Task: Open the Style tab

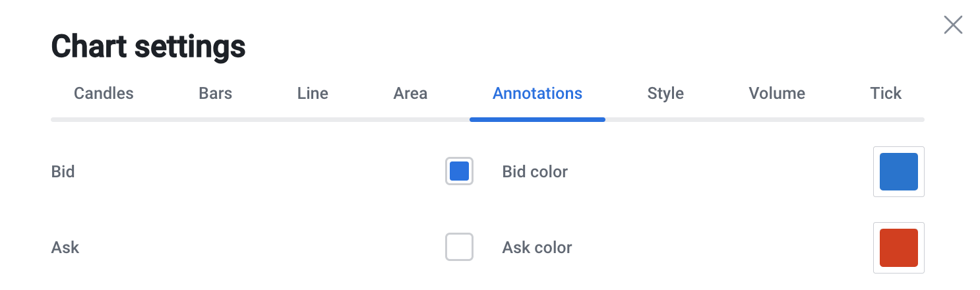Action: tap(665, 94)
